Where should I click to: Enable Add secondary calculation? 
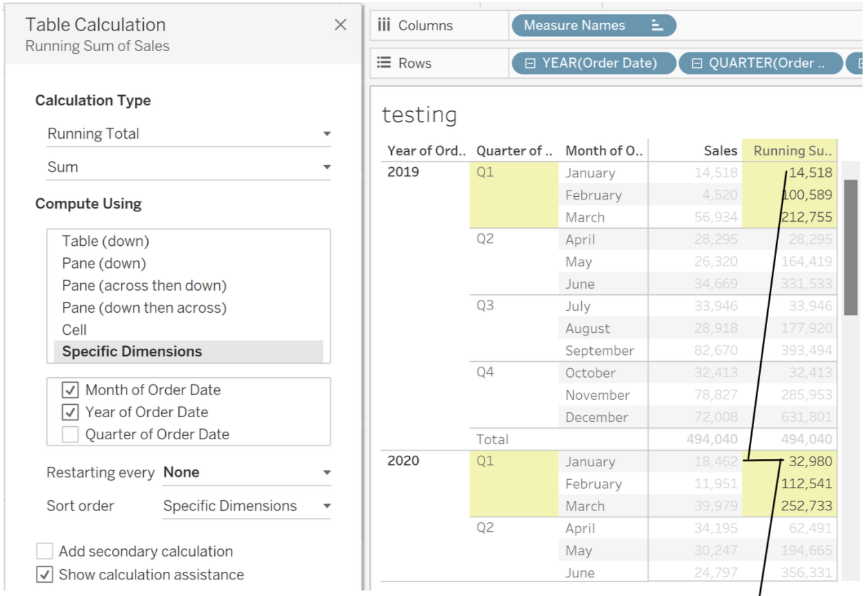pyautogui.click(x=45, y=552)
